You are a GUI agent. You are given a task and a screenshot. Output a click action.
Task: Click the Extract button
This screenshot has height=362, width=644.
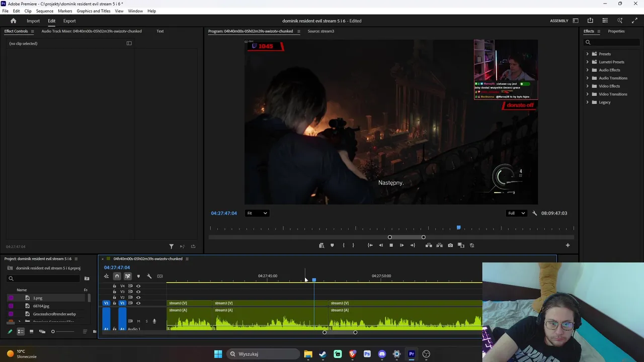[439, 245]
